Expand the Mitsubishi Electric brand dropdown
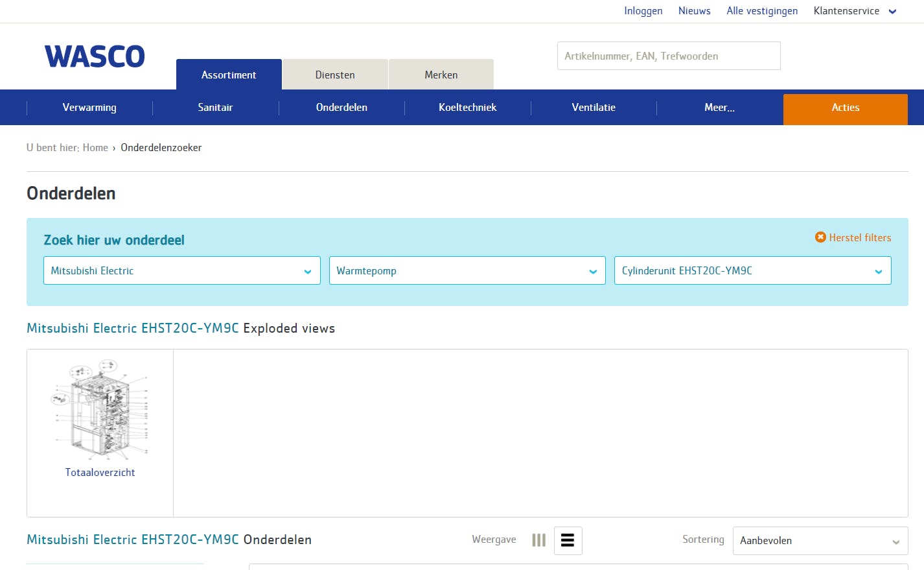The width and height of the screenshot is (924, 570). [181, 270]
